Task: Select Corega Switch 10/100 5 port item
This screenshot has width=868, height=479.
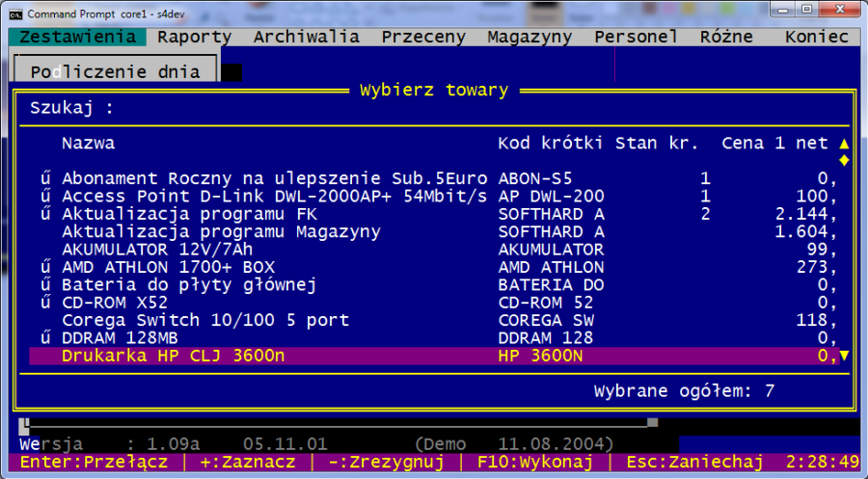Action: coord(205,320)
